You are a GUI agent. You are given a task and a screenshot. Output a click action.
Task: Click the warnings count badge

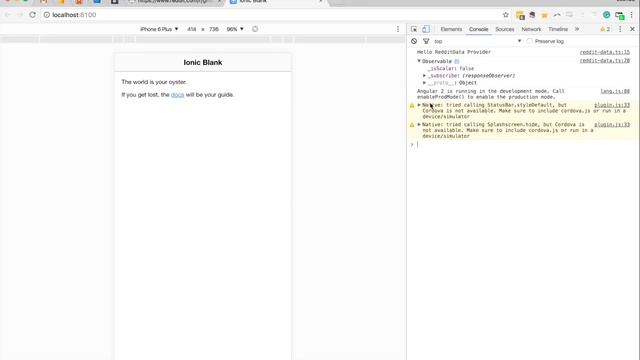click(605, 29)
